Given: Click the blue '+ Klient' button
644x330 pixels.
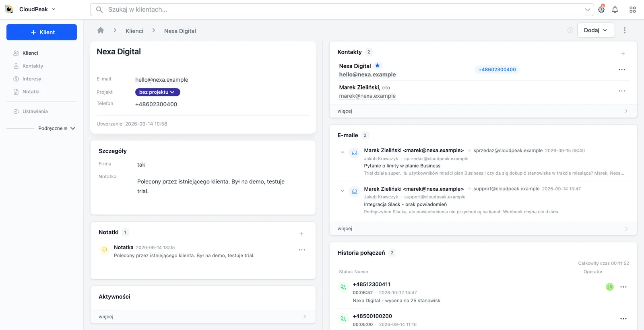Looking at the screenshot, I should click(x=41, y=32).
